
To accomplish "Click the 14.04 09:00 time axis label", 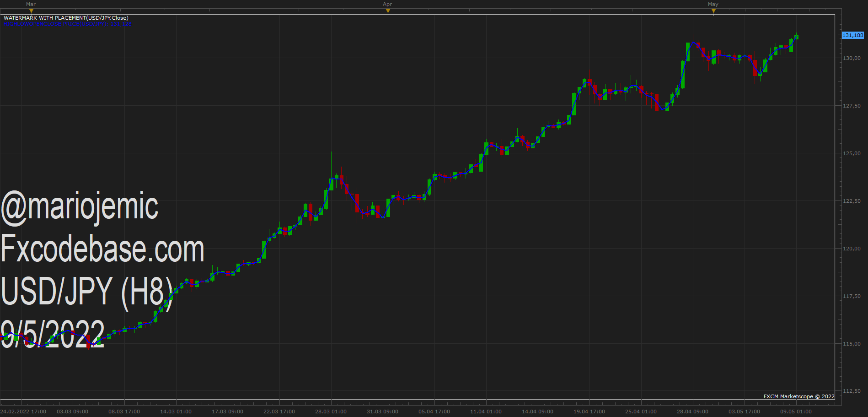I will pos(537,412).
